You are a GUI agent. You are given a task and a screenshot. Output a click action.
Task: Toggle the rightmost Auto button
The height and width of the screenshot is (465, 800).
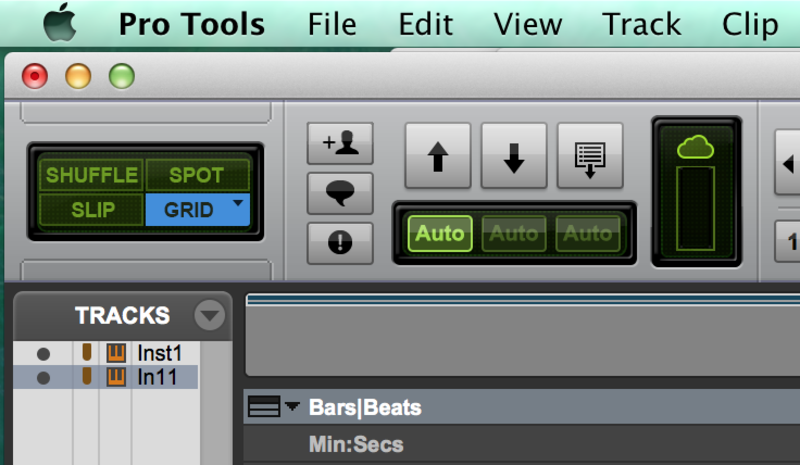(588, 233)
